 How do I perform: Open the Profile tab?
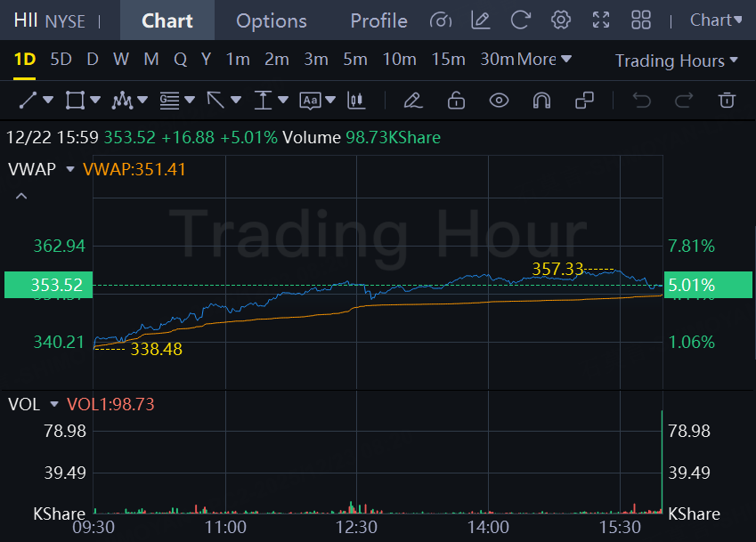[x=378, y=20]
